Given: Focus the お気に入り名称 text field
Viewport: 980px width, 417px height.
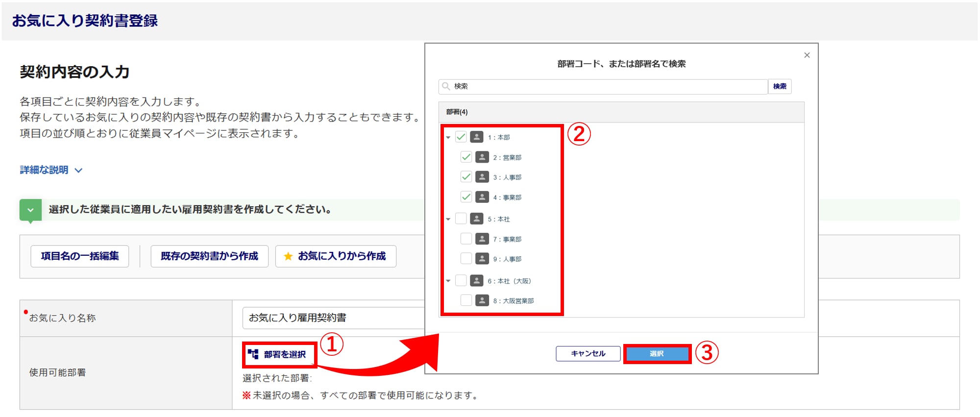Looking at the screenshot, I should pyautogui.click(x=333, y=318).
